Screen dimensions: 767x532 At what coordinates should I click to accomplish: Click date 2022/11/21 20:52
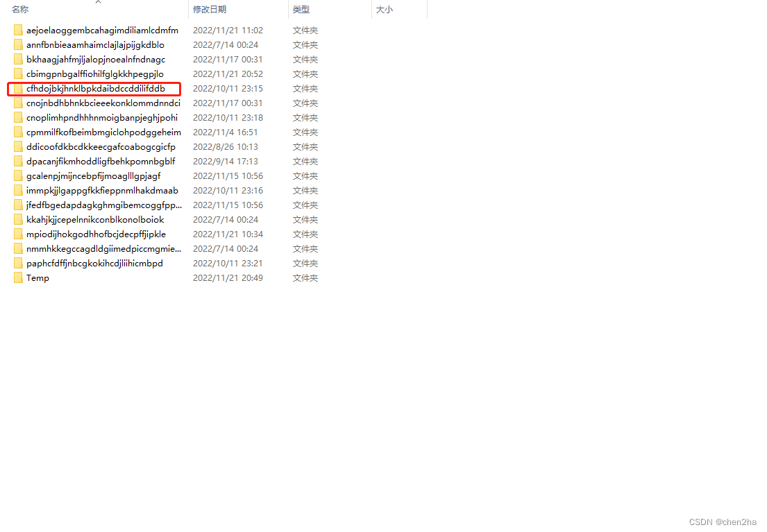point(228,74)
